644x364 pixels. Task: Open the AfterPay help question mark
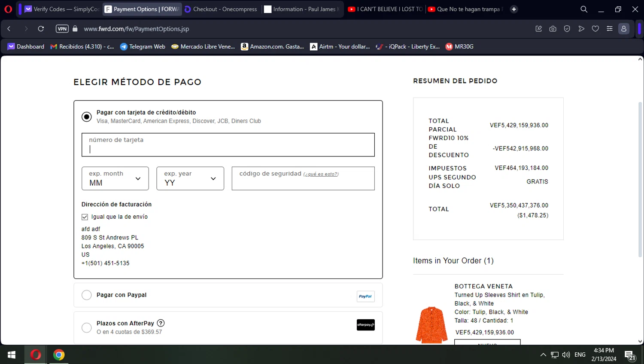[161, 323]
